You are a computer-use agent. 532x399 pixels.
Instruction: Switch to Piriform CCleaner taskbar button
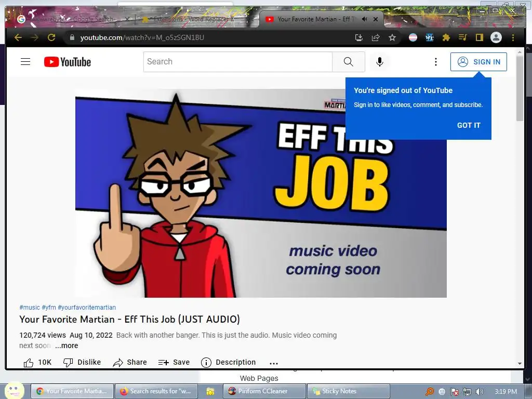[264, 391]
